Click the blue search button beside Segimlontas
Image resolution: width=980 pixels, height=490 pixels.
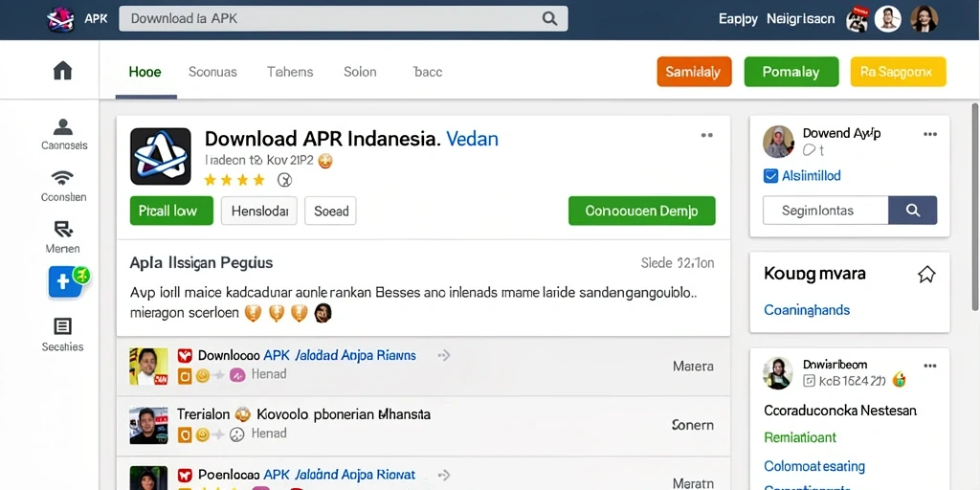pyautogui.click(x=912, y=210)
